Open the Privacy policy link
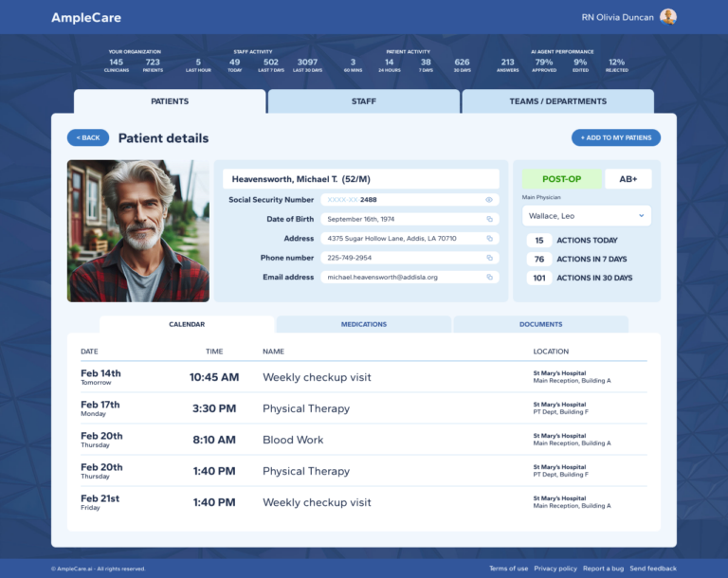The height and width of the screenshot is (578, 728). coord(555,569)
